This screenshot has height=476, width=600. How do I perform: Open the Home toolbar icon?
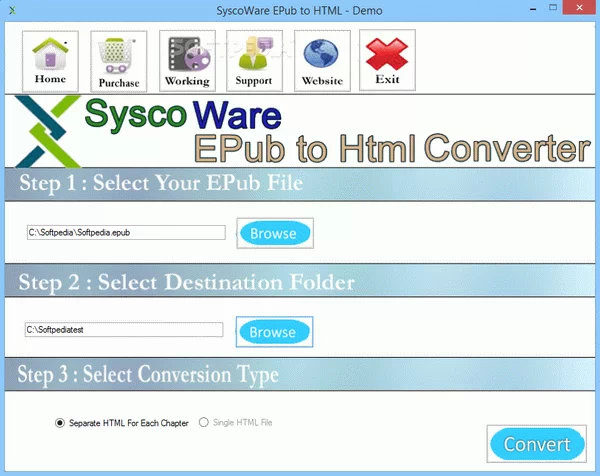pos(50,61)
